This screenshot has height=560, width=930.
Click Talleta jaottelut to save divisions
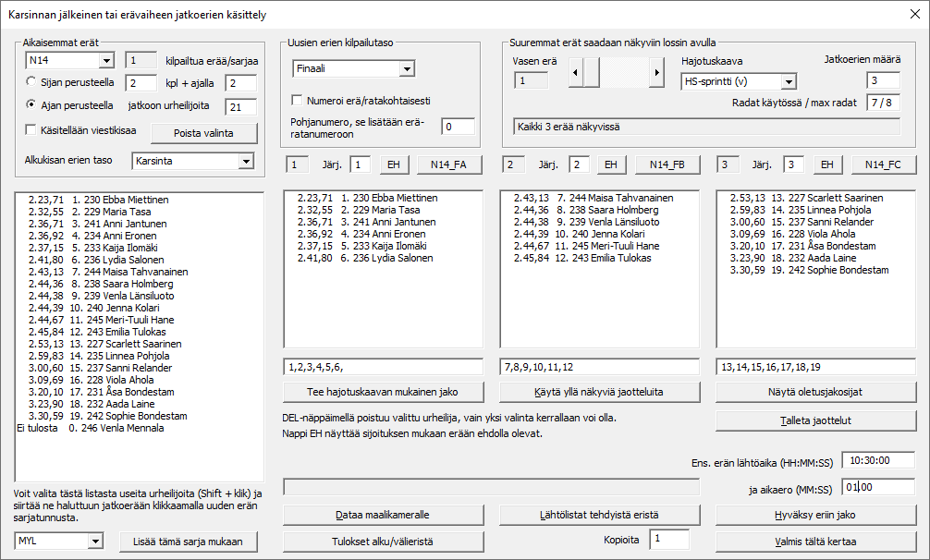(x=815, y=420)
